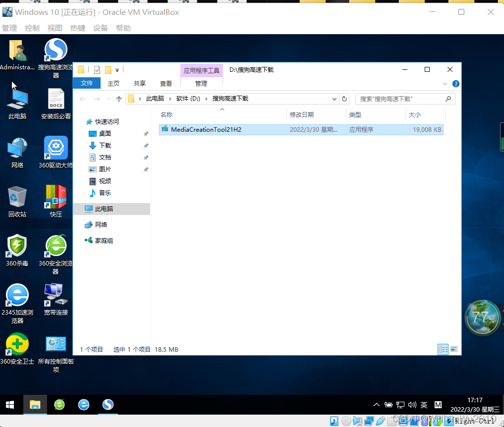Viewport: 504px width, 427px height.
Task: Open the 共享 ribbon tab
Action: tap(139, 84)
